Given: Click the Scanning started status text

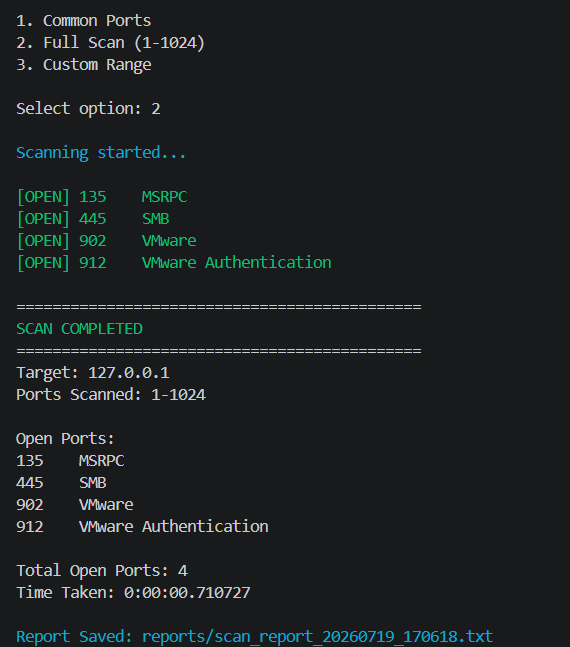Looking at the screenshot, I should 101,153.
